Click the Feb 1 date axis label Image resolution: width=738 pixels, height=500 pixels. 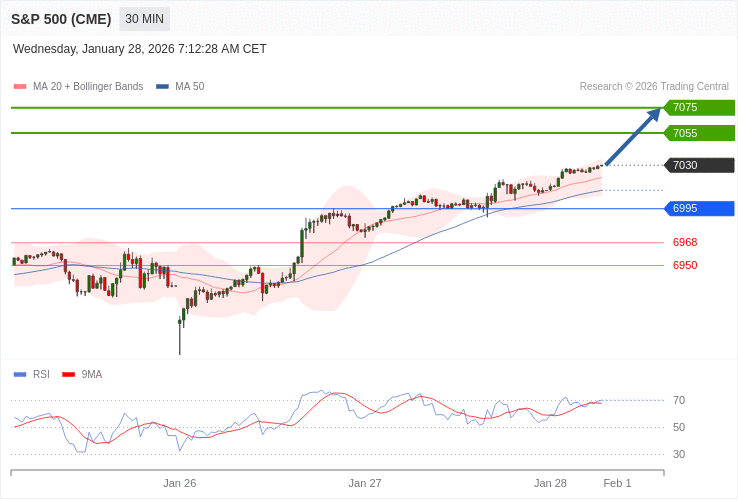pyautogui.click(x=617, y=483)
